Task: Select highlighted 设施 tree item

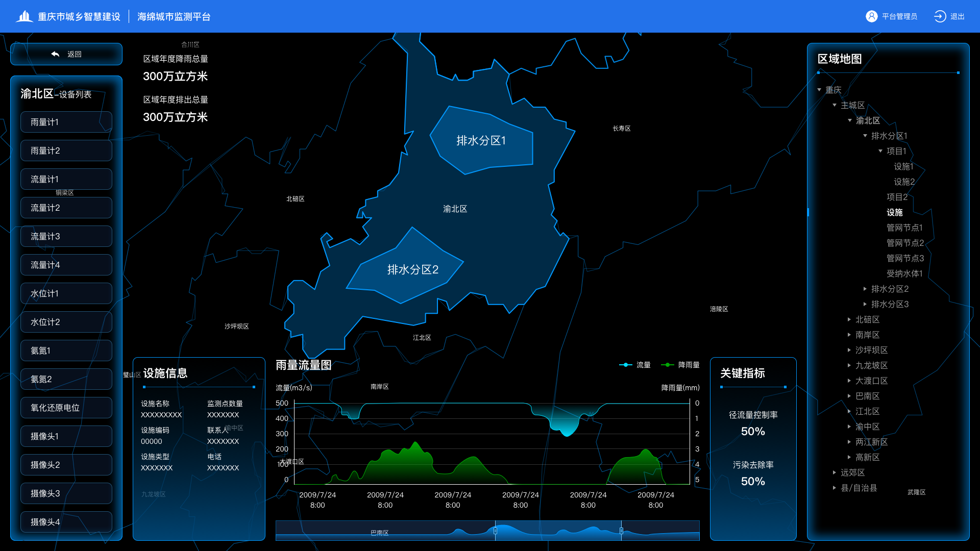Action: pyautogui.click(x=895, y=212)
